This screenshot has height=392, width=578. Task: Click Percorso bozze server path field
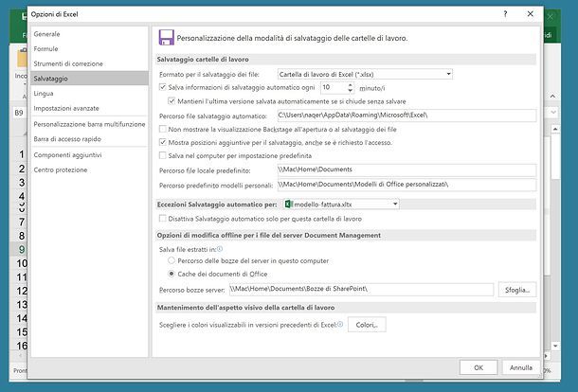click(361, 289)
